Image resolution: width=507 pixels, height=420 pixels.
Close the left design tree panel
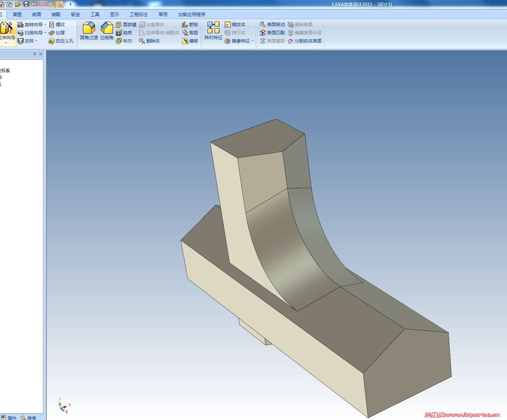pyautogui.click(x=41, y=54)
